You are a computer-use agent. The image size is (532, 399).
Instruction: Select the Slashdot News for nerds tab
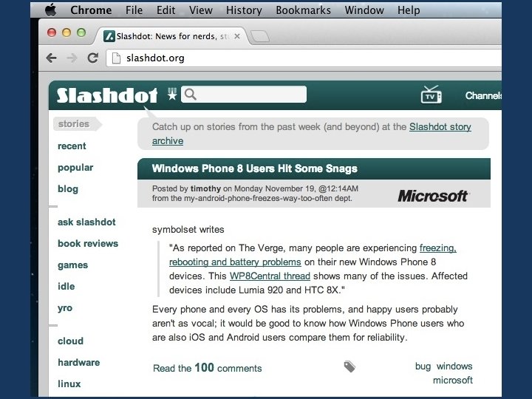click(x=173, y=36)
